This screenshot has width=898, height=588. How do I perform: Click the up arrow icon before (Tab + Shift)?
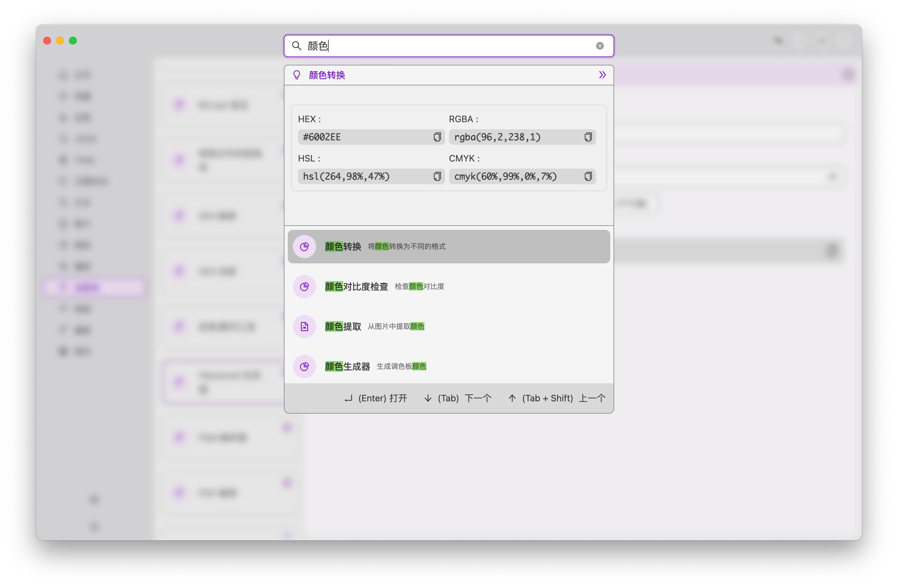tap(512, 398)
